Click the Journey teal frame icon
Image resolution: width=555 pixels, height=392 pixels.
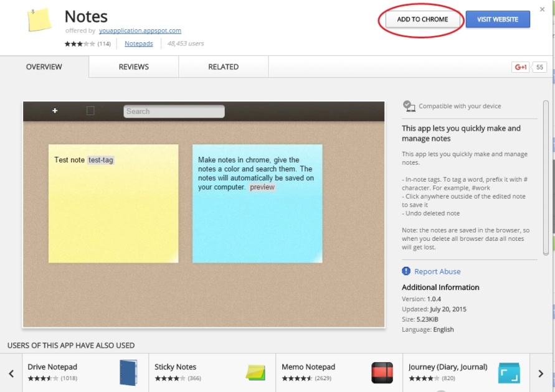click(x=509, y=373)
